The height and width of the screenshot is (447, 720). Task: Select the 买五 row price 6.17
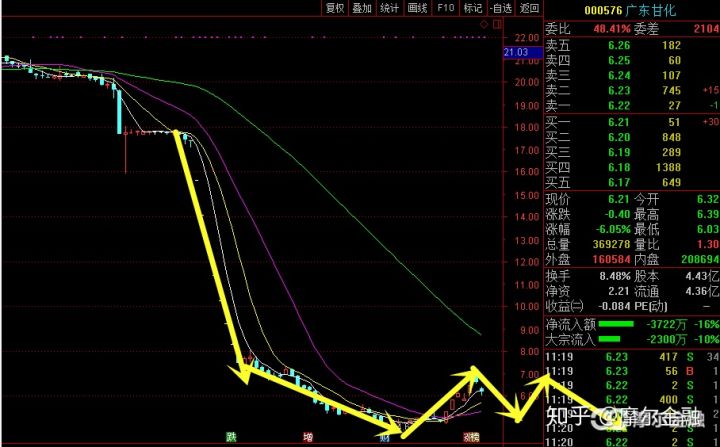pos(619,182)
